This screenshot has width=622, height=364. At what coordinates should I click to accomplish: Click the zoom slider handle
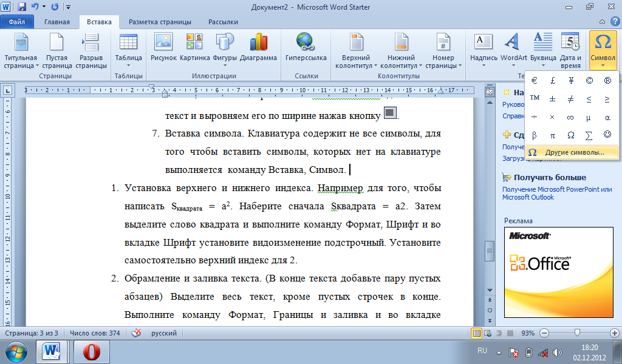(576, 333)
